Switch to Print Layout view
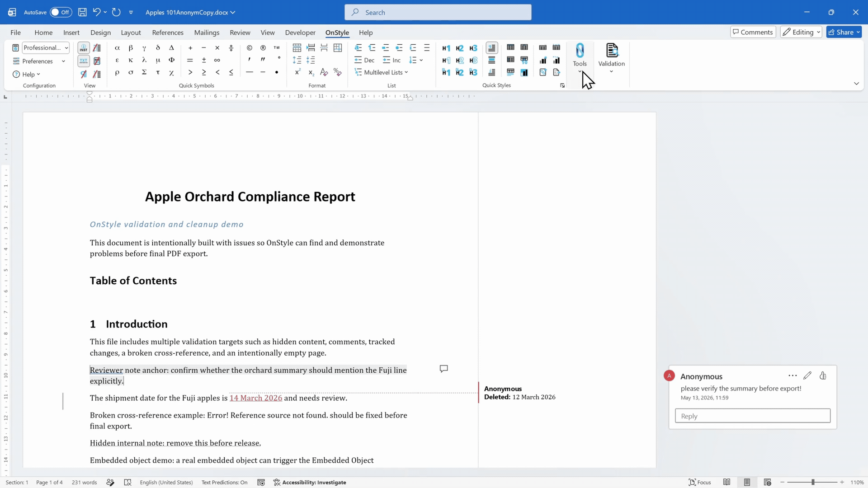The width and height of the screenshot is (868, 488). 747,482
